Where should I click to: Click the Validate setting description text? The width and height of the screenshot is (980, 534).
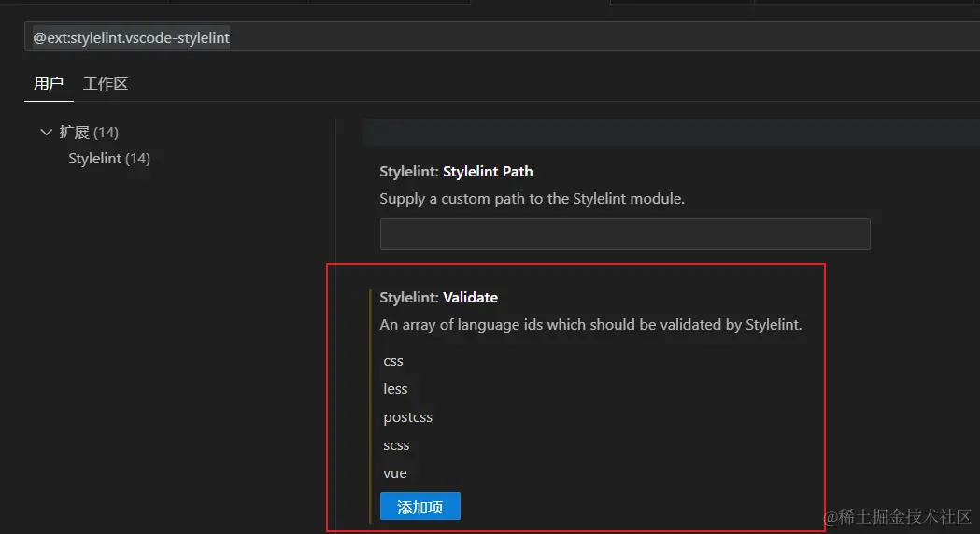[590, 325]
